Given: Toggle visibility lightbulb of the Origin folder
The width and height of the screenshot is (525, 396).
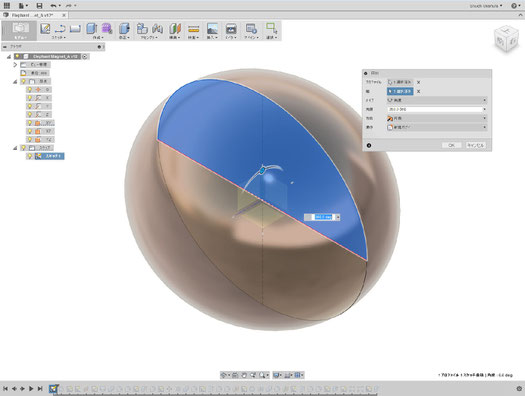Looking at the screenshot, I should [23, 81].
